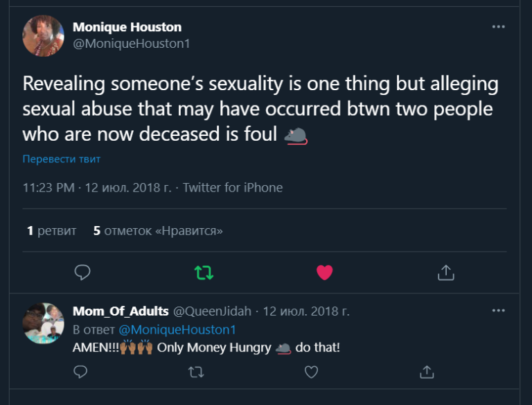Click the "Перевести твит" translate link
Viewport: 532px width, 405px height.
pos(62,159)
